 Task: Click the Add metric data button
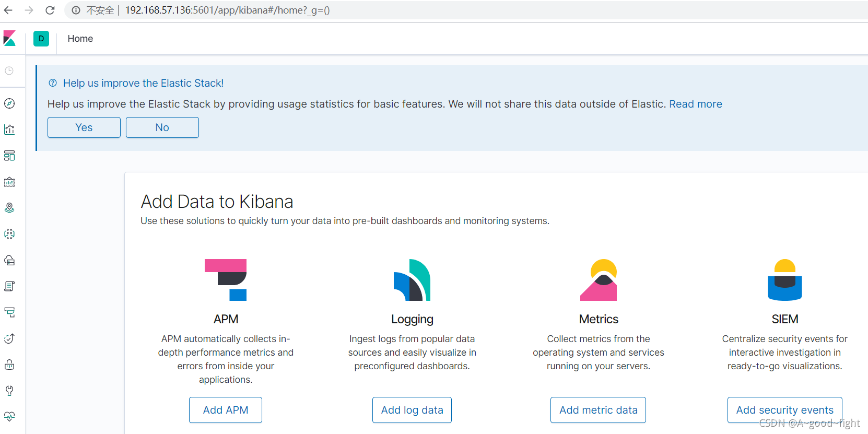coord(599,410)
